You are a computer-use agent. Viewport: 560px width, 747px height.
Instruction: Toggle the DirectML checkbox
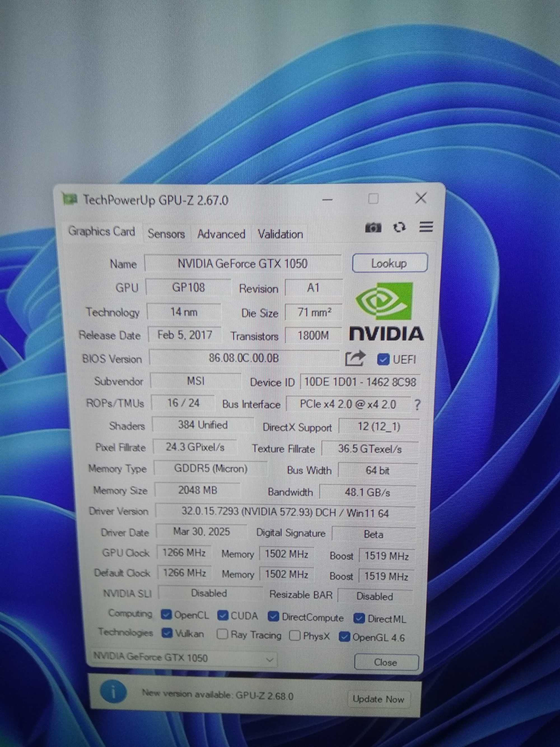(x=359, y=619)
